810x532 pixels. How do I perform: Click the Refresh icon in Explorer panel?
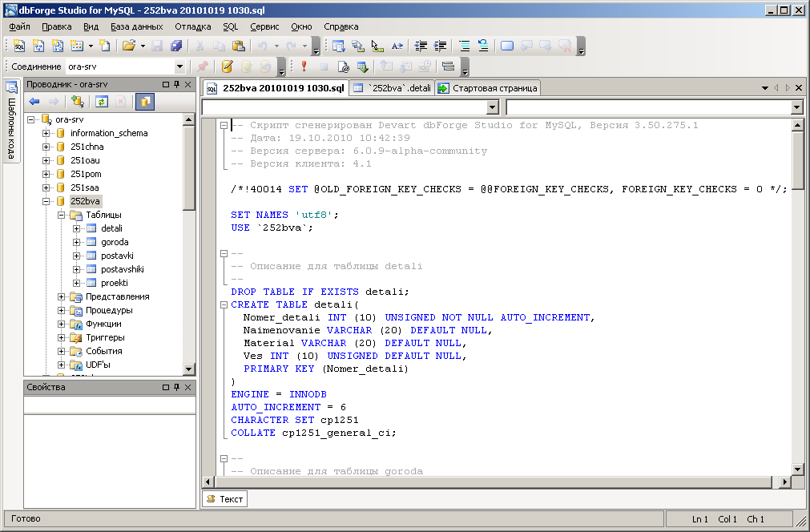click(x=102, y=102)
